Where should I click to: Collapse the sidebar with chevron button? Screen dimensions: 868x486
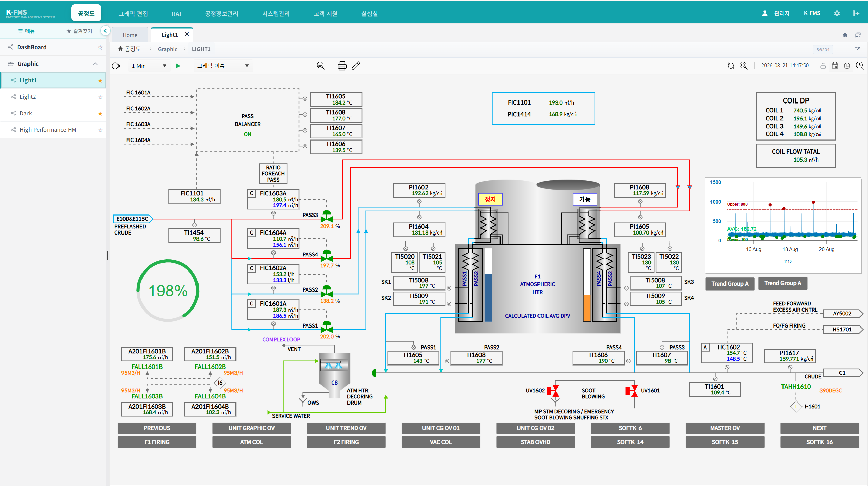pos(105,31)
